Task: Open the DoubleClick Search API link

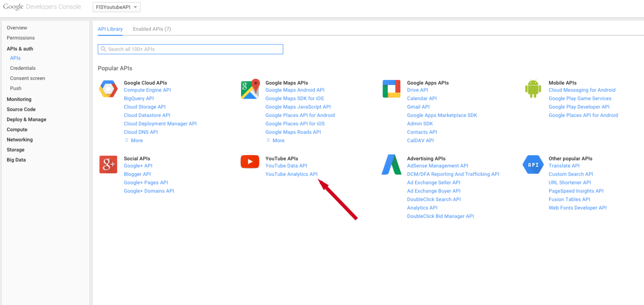Action: pos(434,200)
